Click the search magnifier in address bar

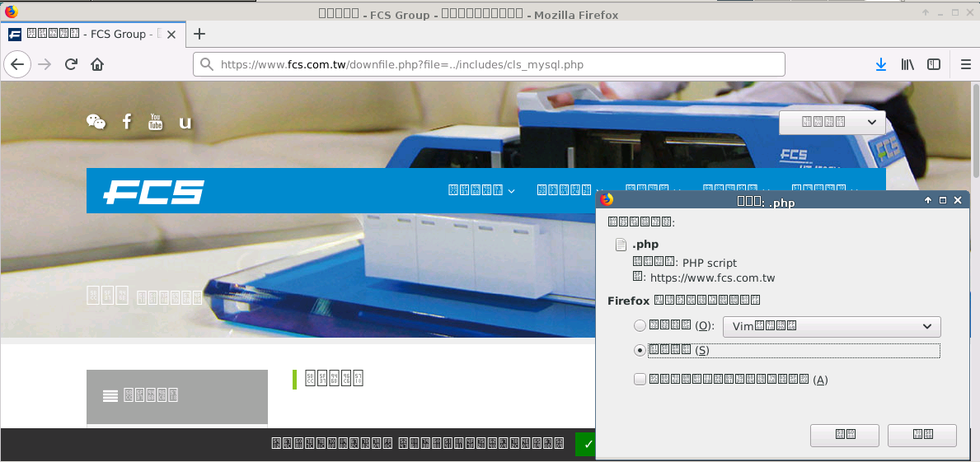pyautogui.click(x=207, y=64)
